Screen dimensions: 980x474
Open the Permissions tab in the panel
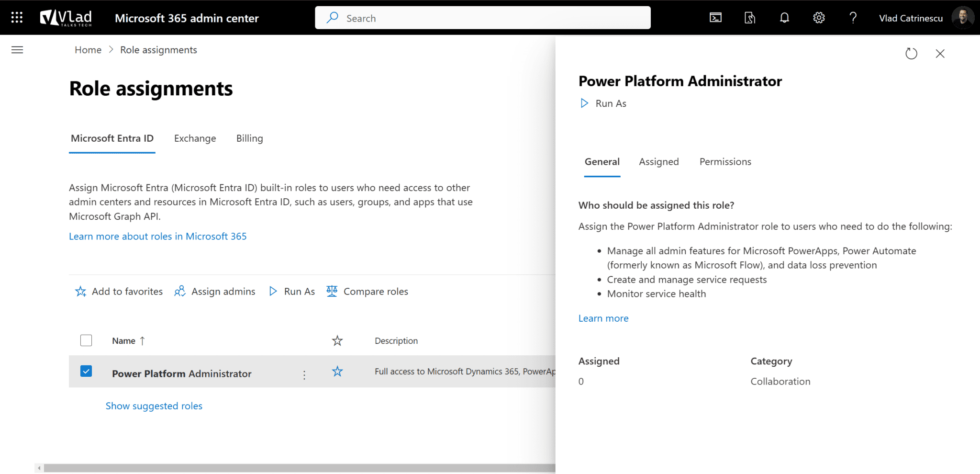click(725, 162)
